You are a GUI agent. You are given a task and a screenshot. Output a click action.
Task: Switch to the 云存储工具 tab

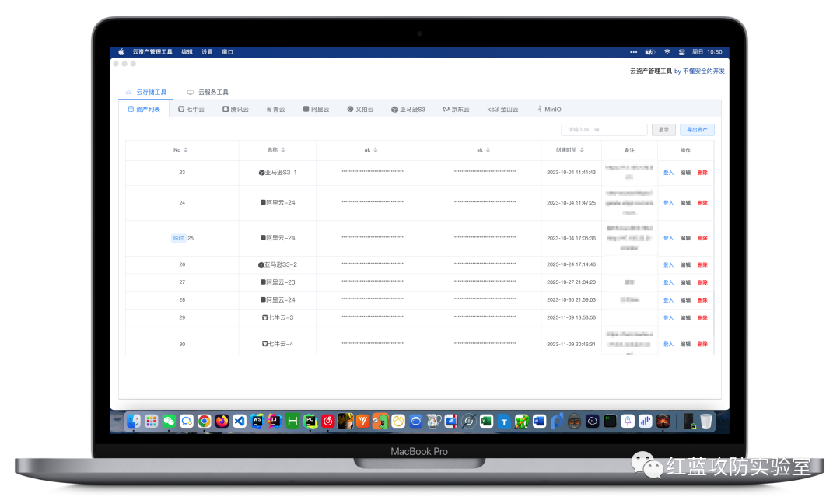146,92
